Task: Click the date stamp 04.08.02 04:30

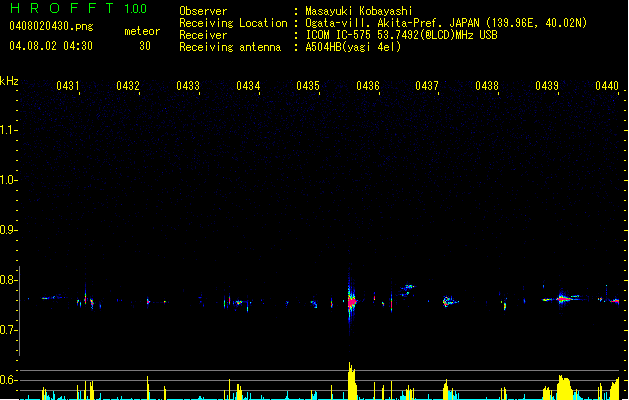Action: pyautogui.click(x=51, y=46)
